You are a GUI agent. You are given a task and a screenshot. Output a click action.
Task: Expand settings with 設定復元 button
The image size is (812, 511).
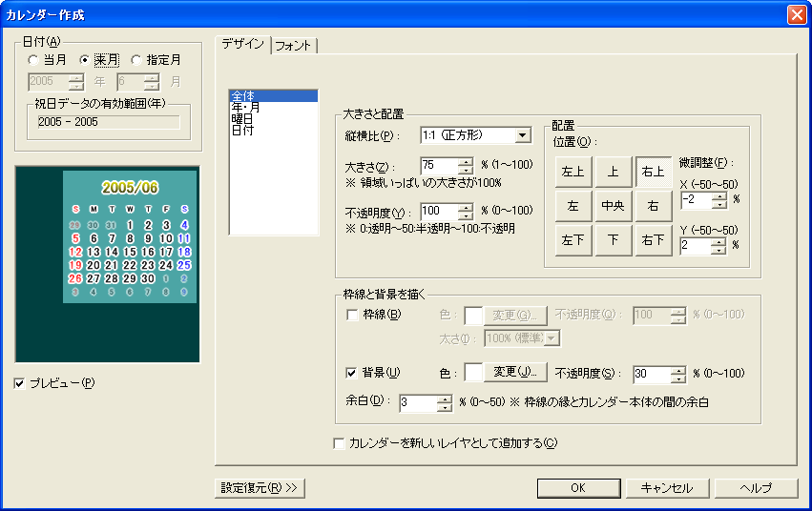(x=260, y=487)
